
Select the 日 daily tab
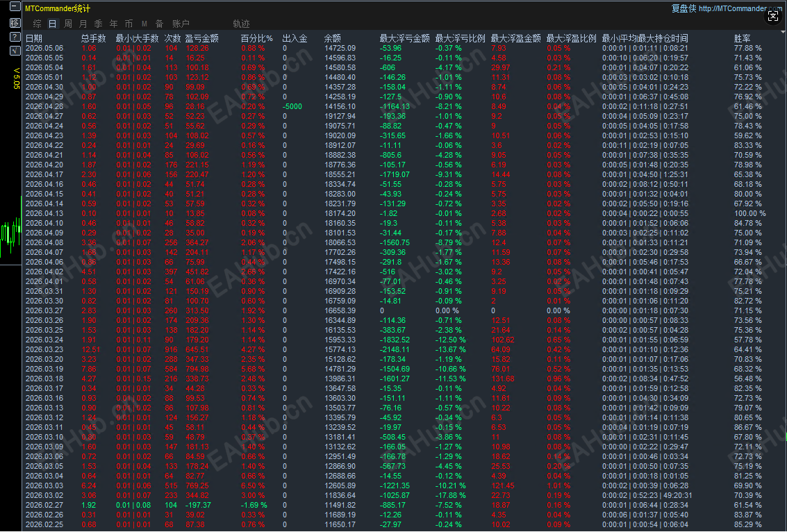coord(52,24)
